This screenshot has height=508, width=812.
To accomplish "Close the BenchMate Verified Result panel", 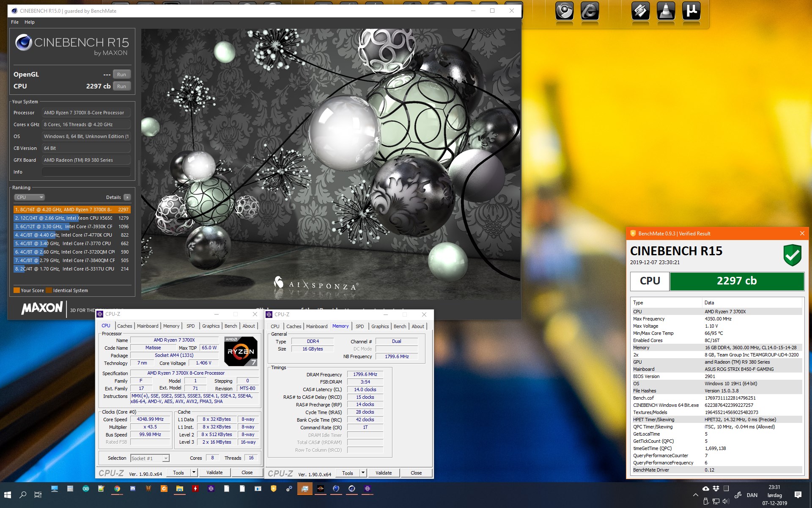I will click(802, 233).
